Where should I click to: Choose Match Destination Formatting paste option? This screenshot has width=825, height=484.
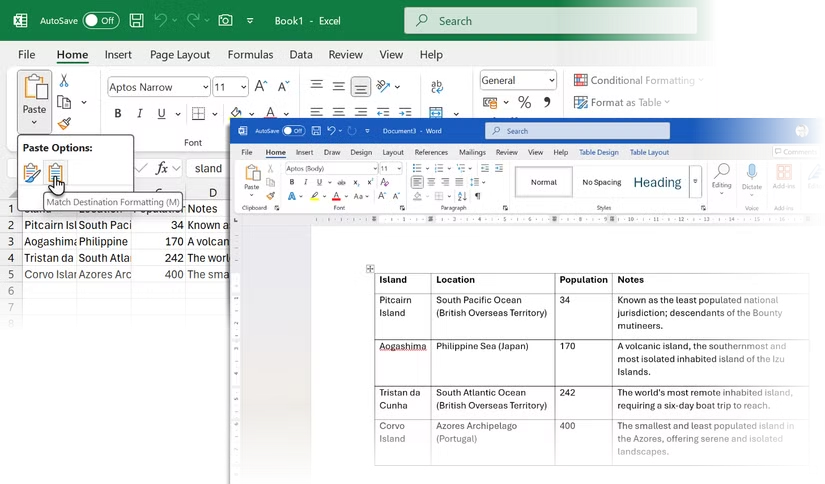point(55,173)
